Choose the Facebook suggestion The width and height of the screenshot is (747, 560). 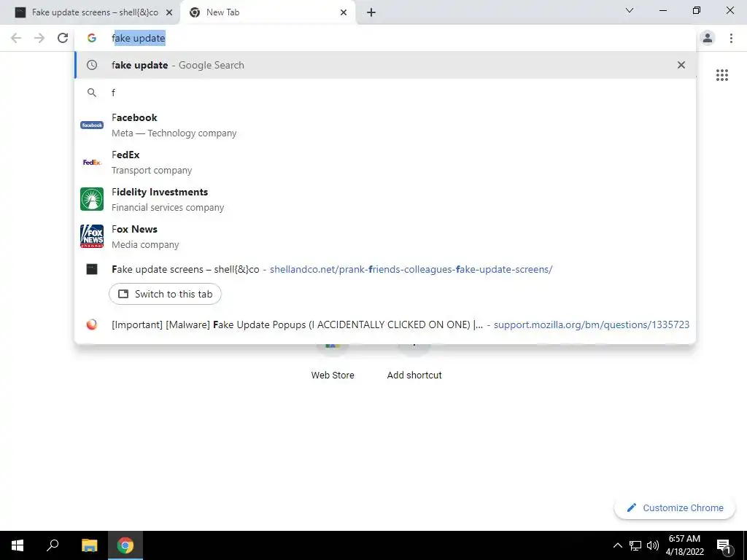click(x=385, y=125)
